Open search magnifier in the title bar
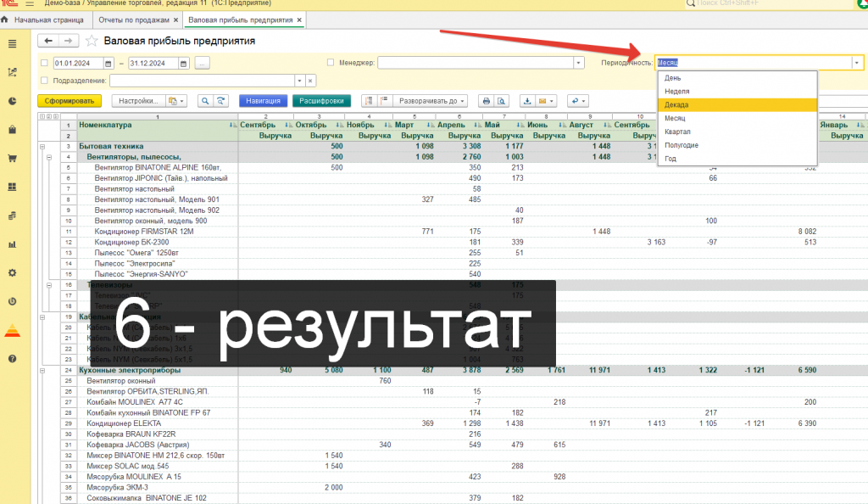The image size is (868, 504). (691, 3)
